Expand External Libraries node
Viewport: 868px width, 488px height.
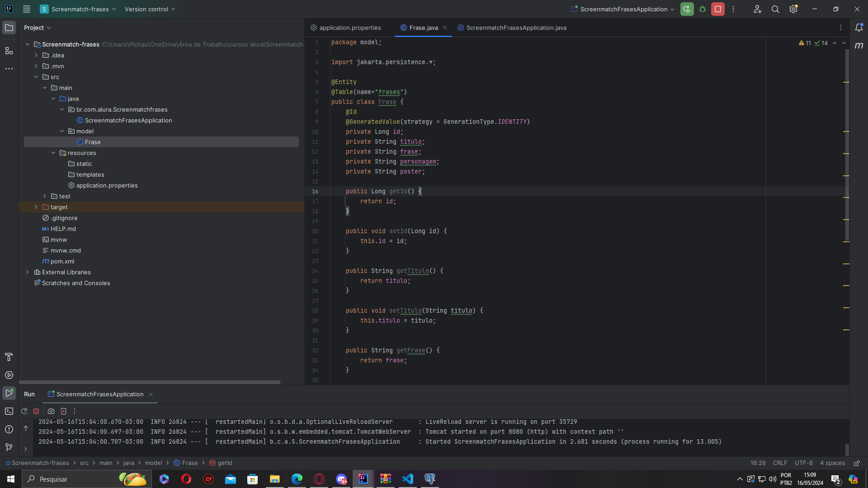point(28,272)
